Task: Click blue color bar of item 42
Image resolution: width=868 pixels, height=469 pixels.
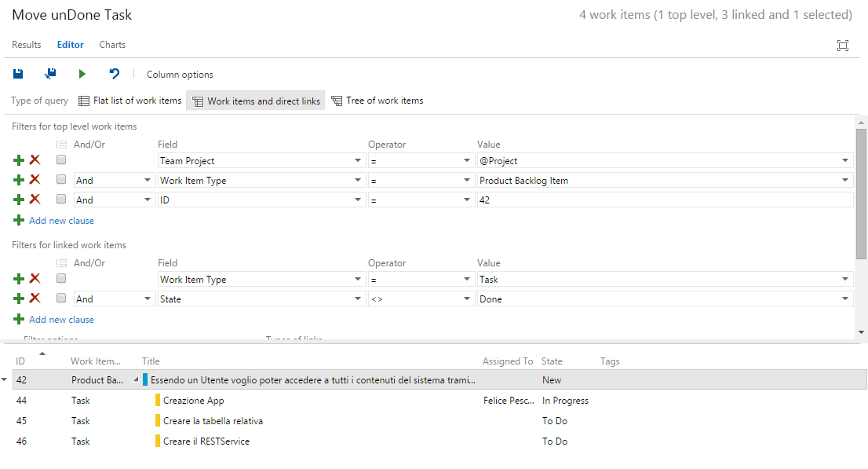Action: point(145,379)
